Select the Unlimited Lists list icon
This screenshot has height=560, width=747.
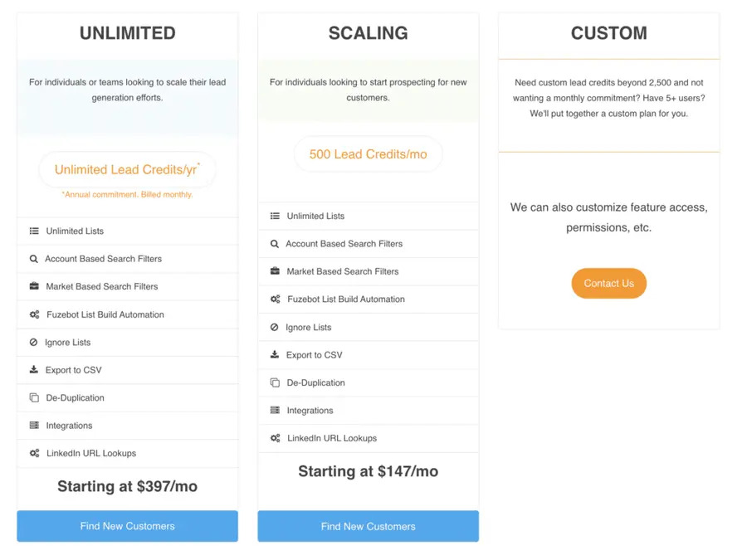(x=33, y=231)
